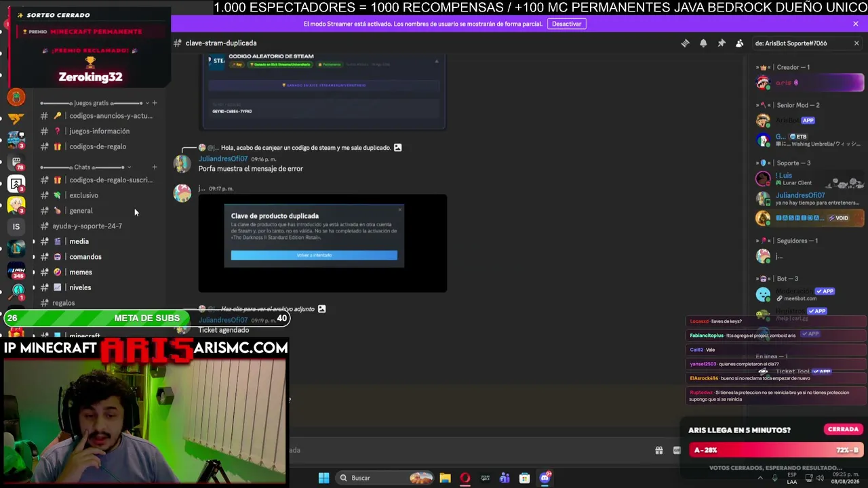
Task: Open JuliandresOfi07 in member list
Action: (x=810, y=199)
